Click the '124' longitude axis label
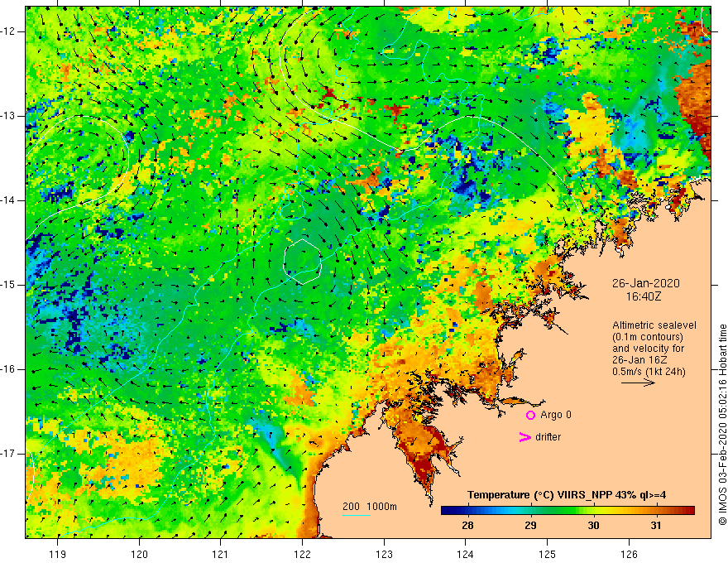Viewport: 728px width, 563px height. pos(466,554)
